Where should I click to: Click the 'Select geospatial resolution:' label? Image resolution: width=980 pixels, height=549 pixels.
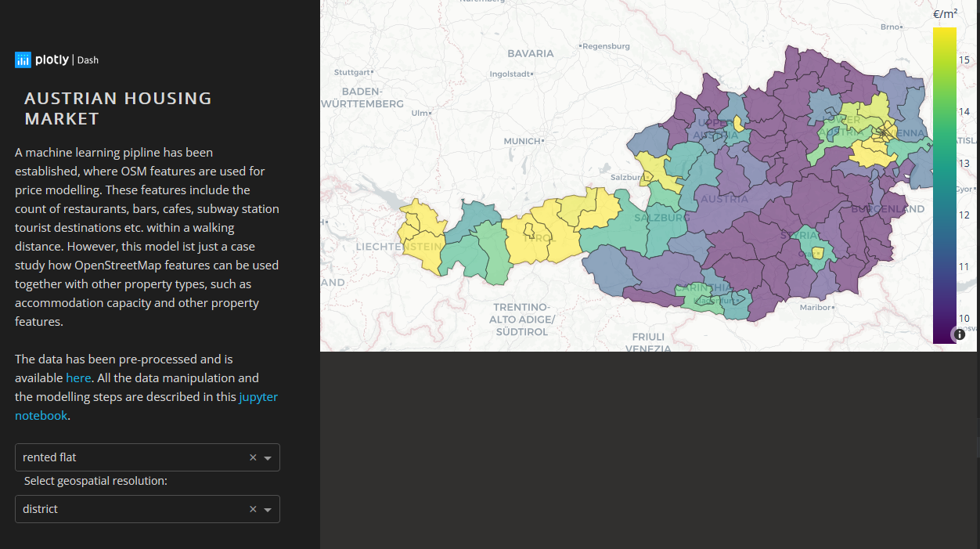95,481
